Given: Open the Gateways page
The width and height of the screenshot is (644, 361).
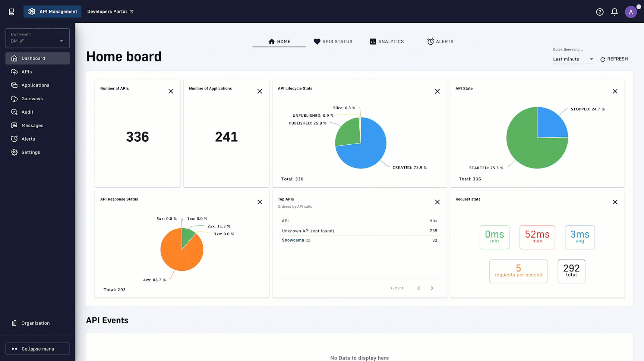Looking at the screenshot, I should point(32,98).
